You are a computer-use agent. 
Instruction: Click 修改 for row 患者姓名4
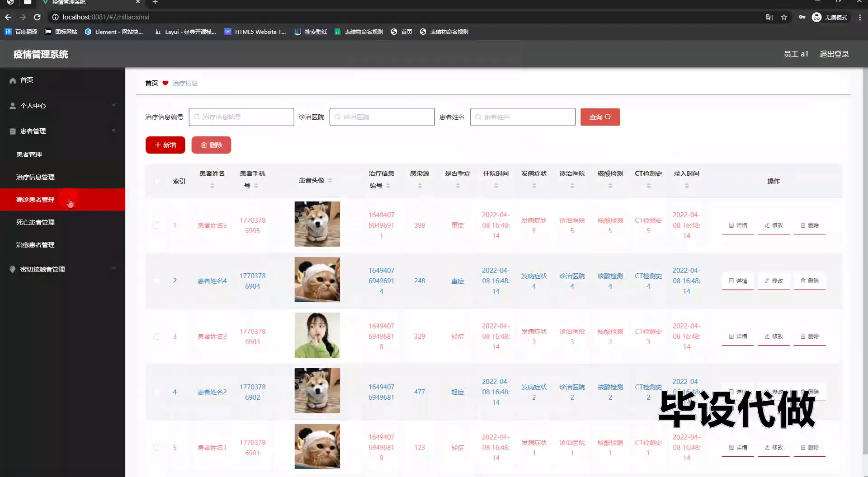tap(774, 281)
